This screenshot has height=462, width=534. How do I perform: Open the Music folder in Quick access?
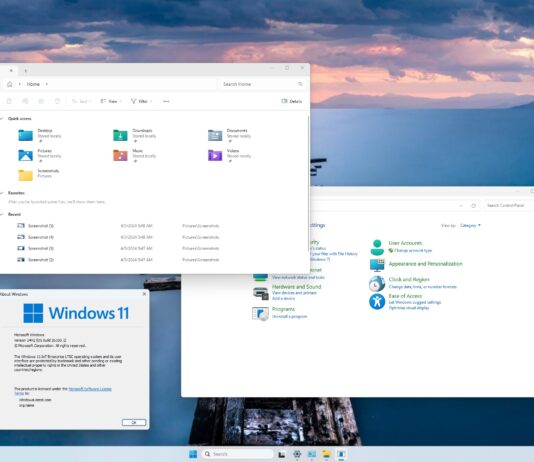click(x=120, y=156)
